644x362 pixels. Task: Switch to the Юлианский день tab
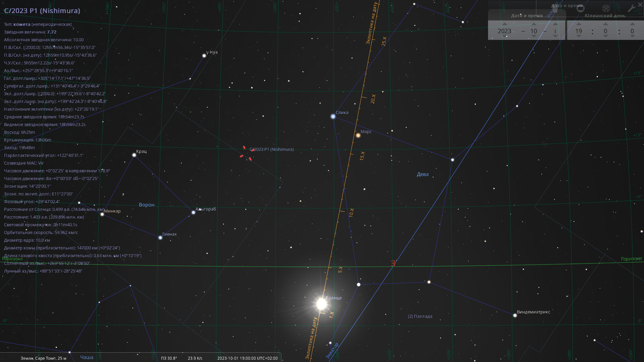(x=605, y=15)
